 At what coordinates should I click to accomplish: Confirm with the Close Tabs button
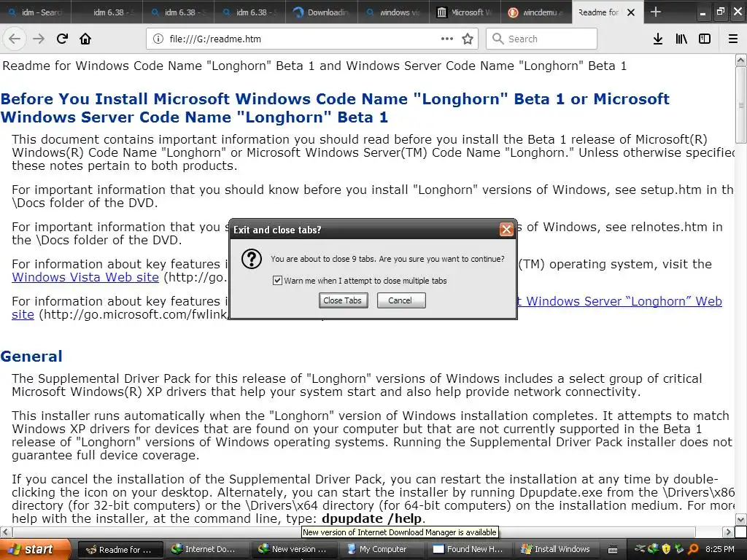point(343,300)
